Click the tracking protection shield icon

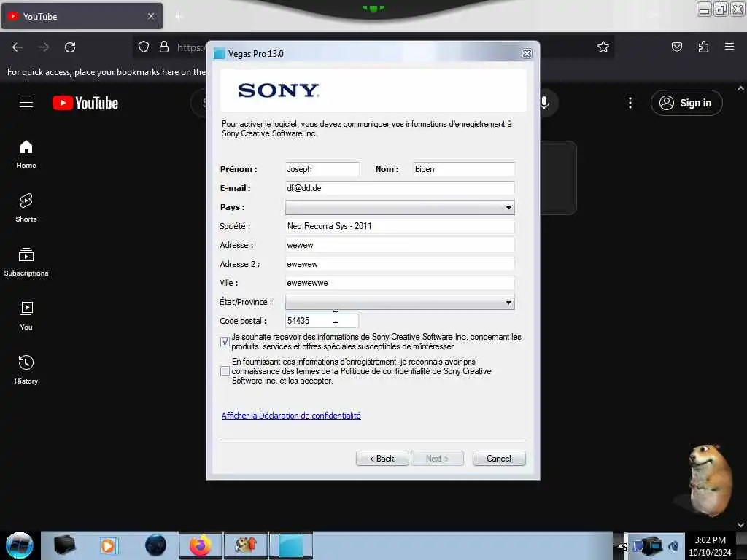(x=144, y=47)
